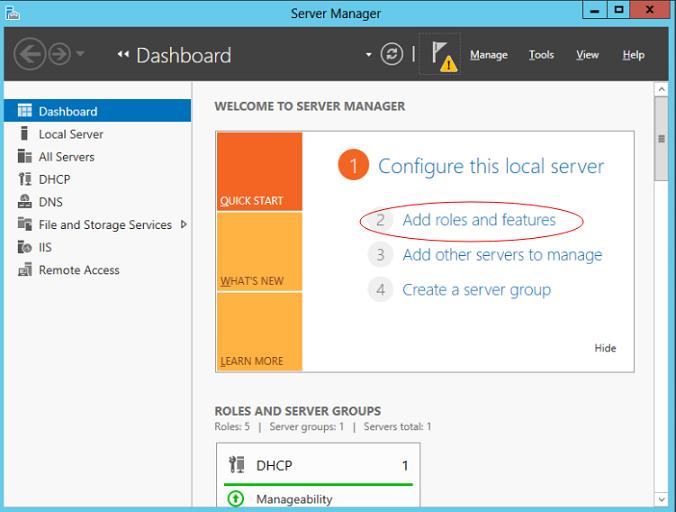Click the forward navigation arrow icon
This screenshot has width=676, height=512.
pyautogui.click(x=59, y=55)
